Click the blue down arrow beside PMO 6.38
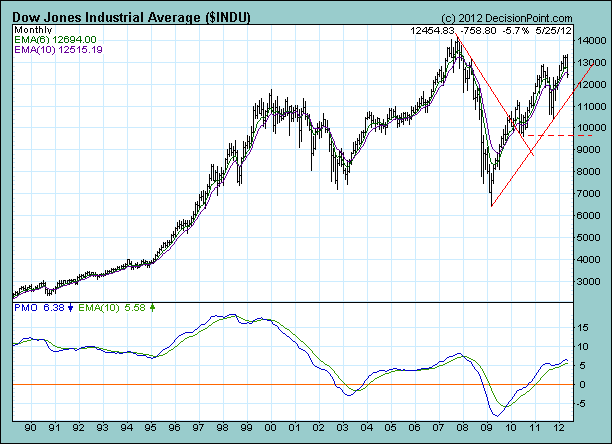The image size is (612, 444). point(70,308)
